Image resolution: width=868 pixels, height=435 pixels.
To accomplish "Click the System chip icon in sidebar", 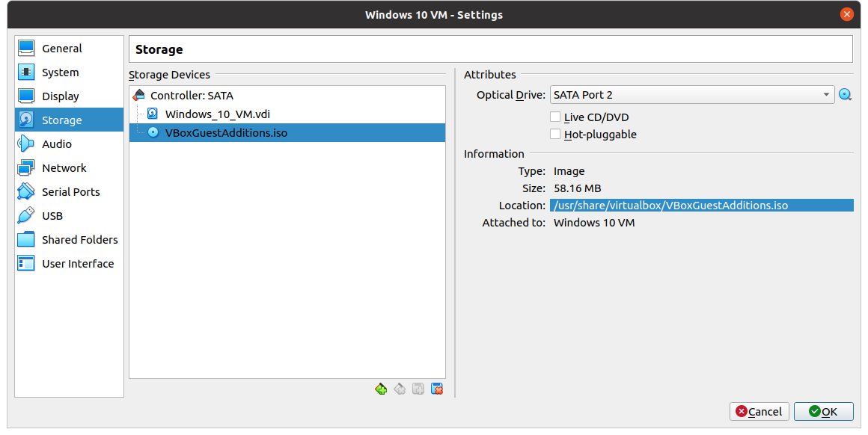I will coord(26,72).
